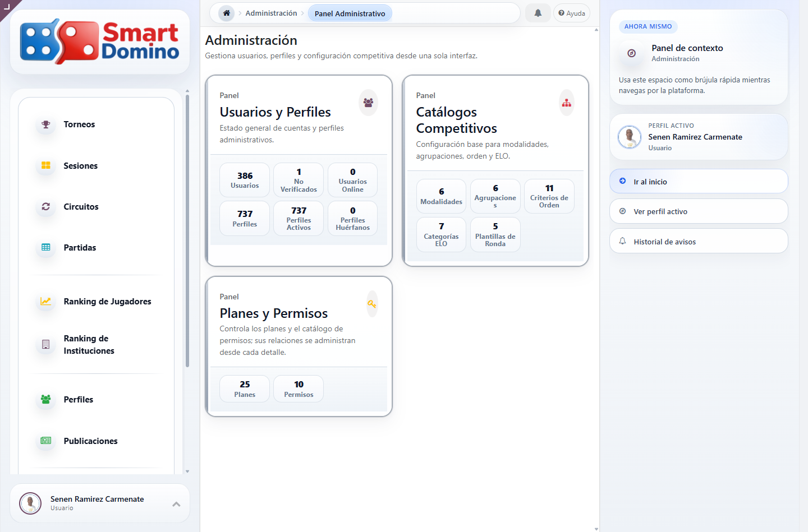Click the compass icon in Panel de contexto
808x532 pixels.
point(631,53)
